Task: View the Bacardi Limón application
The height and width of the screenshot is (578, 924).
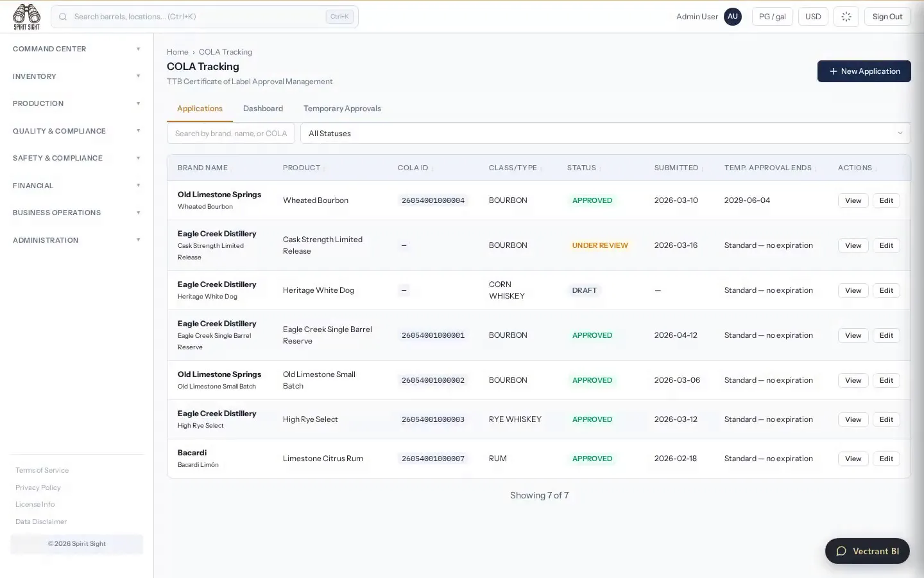Action: click(853, 459)
